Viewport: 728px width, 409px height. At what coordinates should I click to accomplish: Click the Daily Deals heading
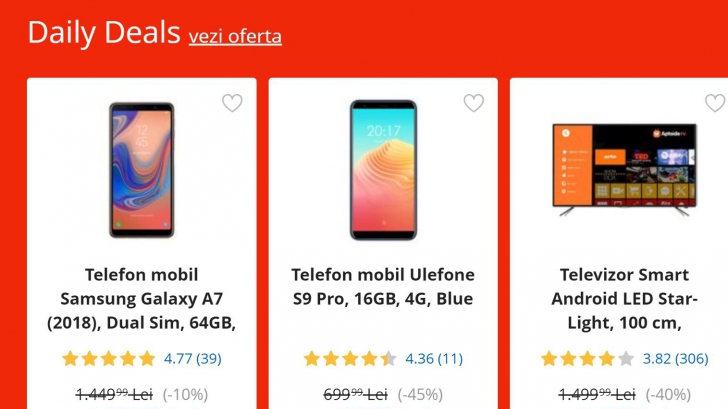point(104,32)
